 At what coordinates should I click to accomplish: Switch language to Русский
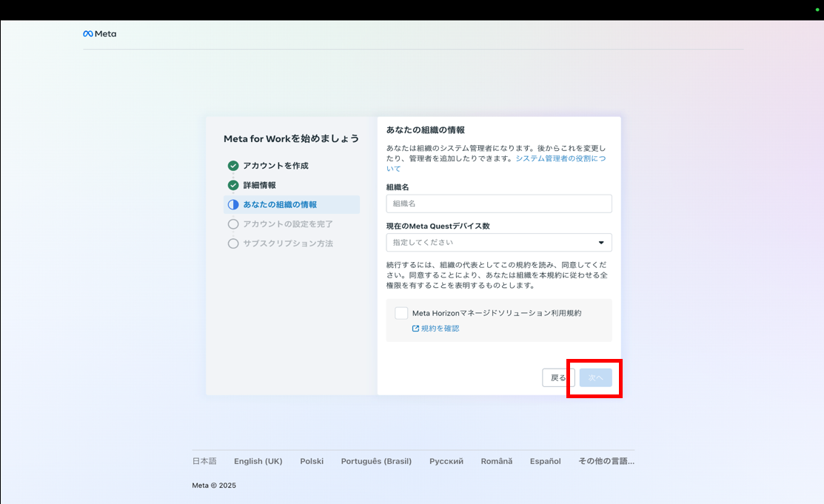446,461
